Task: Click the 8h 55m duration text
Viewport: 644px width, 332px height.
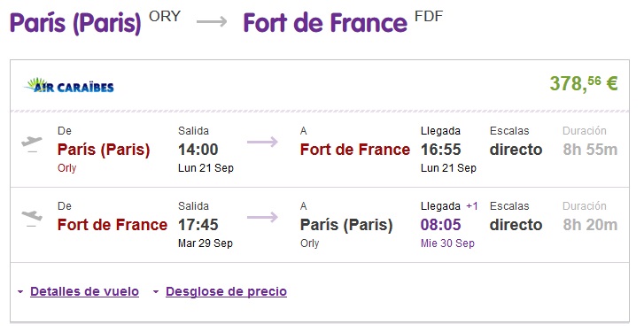Action: [590, 150]
